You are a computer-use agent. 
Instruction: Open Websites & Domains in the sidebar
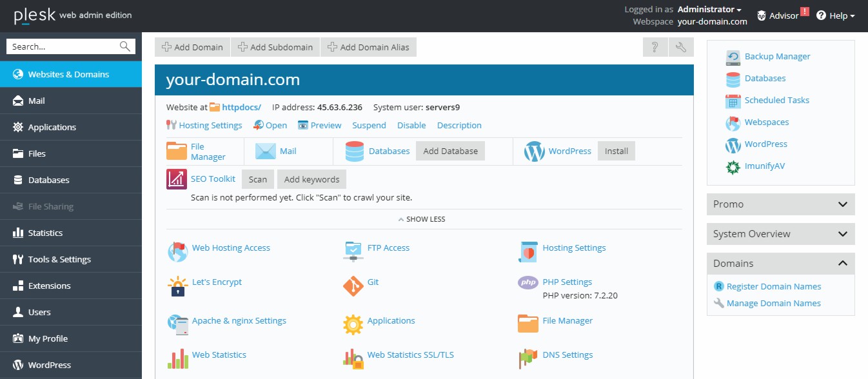tap(71, 74)
